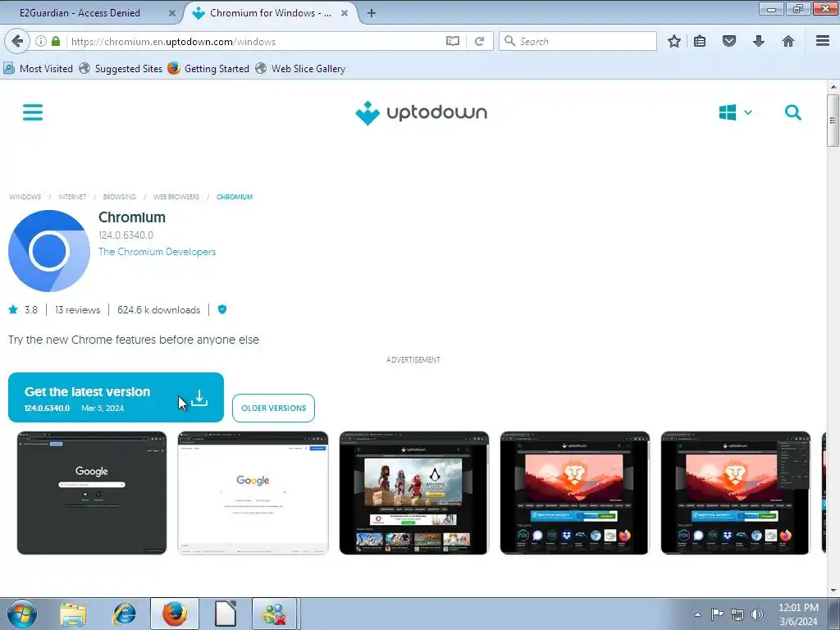This screenshot has width=840, height=630.
Task: Open the Windows Start menu
Action: click(22, 614)
